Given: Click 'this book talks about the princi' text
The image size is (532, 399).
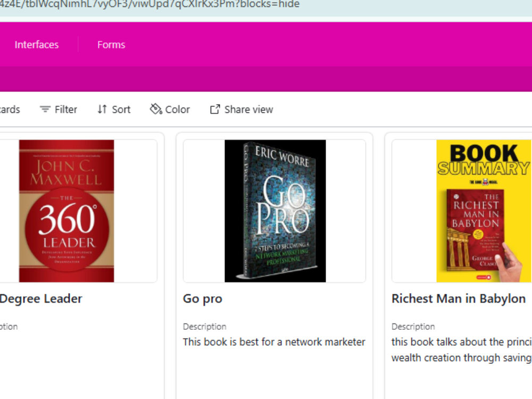Looking at the screenshot, I should click(x=461, y=342).
